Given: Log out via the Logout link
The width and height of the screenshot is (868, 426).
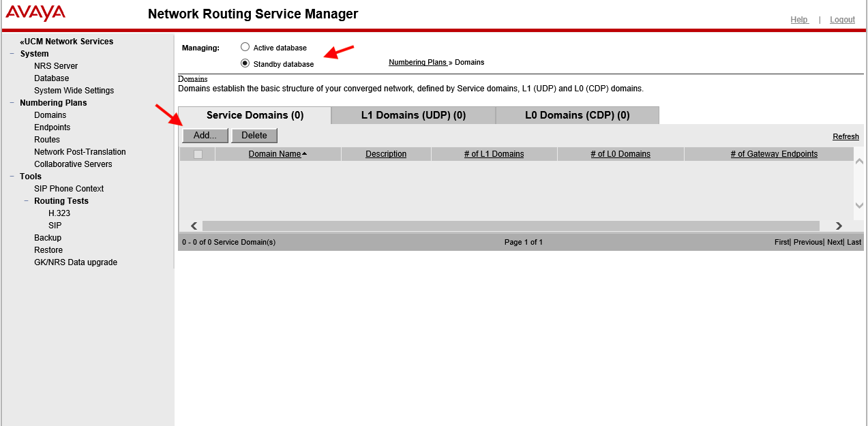Looking at the screenshot, I should [842, 20].
